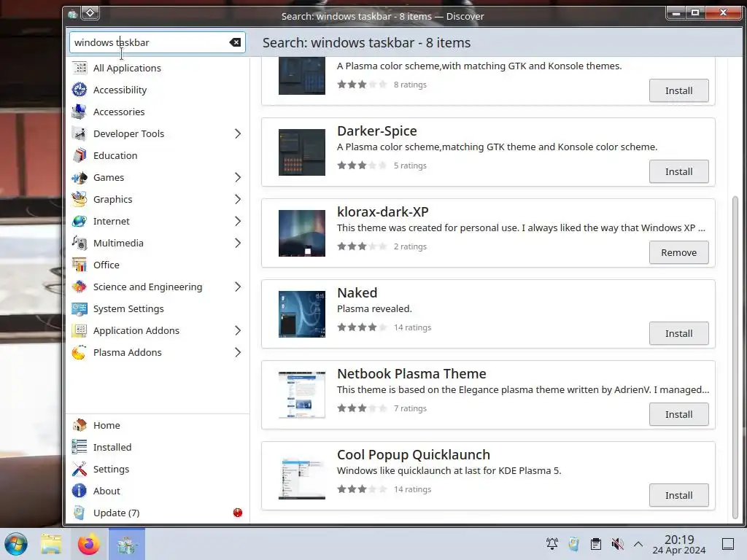Click the red update notification badge
747x560 pixels.
[x=238, y=513]
